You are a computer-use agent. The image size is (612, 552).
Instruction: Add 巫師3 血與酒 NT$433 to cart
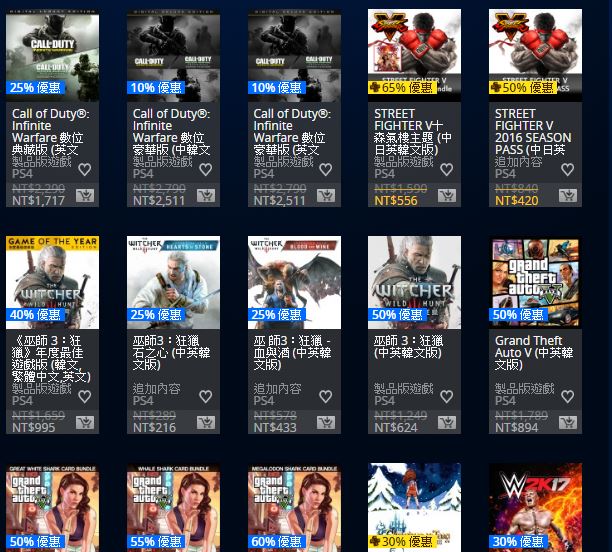(x=326, y=422)
